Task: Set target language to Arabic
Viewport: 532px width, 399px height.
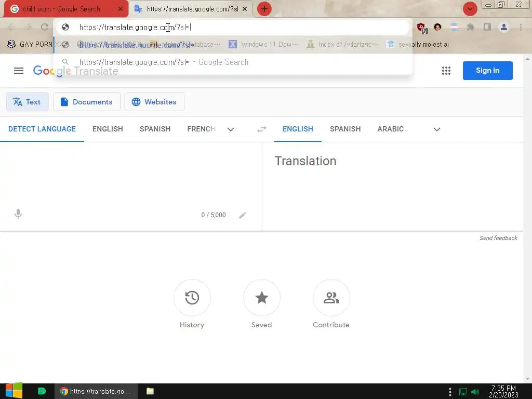Action: pyautogui.click(x=391, y=129)
